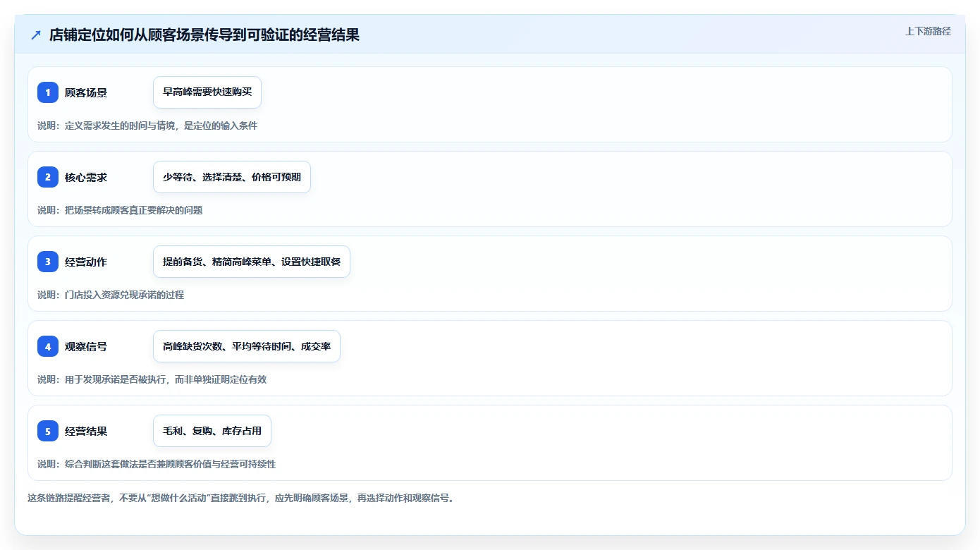Screen dimensions: 980x550
Task: Click the step 3 number badge
Action: [48, 262]
